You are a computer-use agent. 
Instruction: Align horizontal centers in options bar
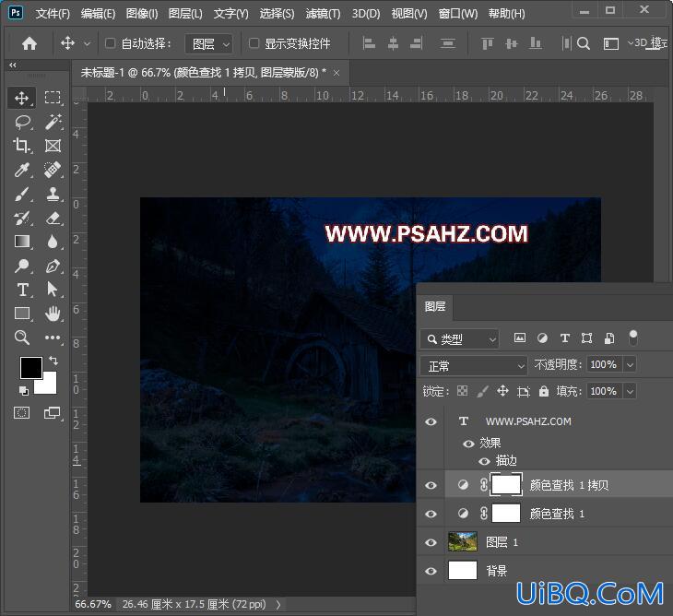coord(393,43)
